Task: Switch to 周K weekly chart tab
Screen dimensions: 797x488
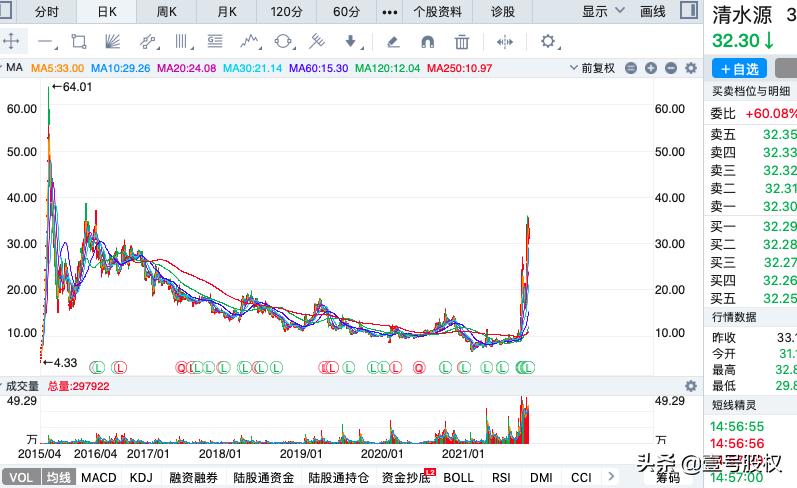Action: (x=167, y=11)
